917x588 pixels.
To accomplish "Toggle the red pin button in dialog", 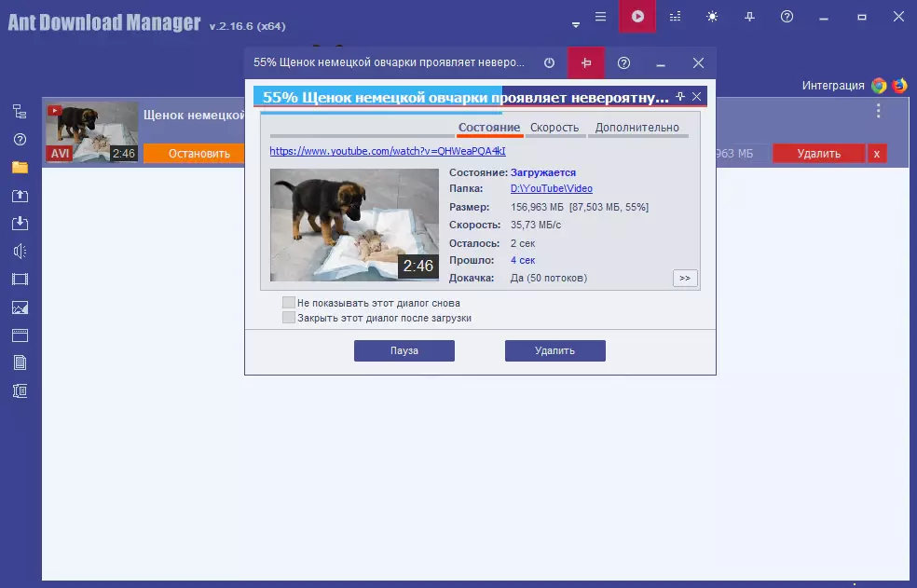I will point(586,63).
